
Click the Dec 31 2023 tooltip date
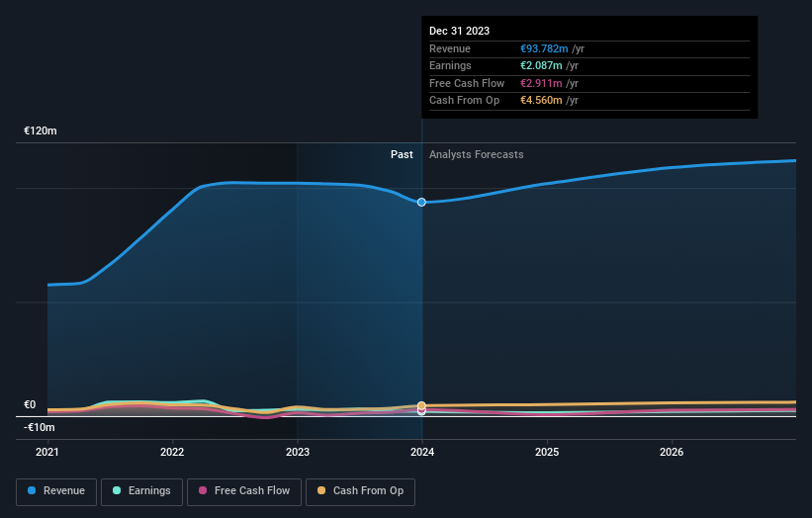pyautogui.click(x=459, y=31)
